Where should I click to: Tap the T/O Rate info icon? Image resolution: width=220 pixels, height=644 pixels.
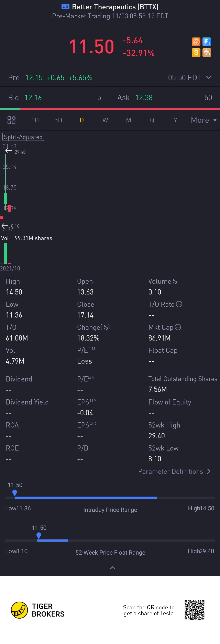[179, 304]
